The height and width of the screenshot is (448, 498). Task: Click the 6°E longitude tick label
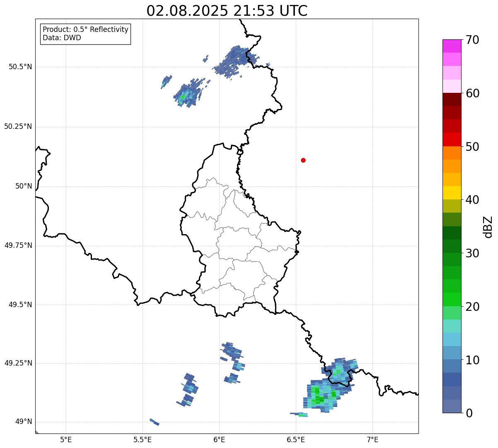tap(219, 439)
